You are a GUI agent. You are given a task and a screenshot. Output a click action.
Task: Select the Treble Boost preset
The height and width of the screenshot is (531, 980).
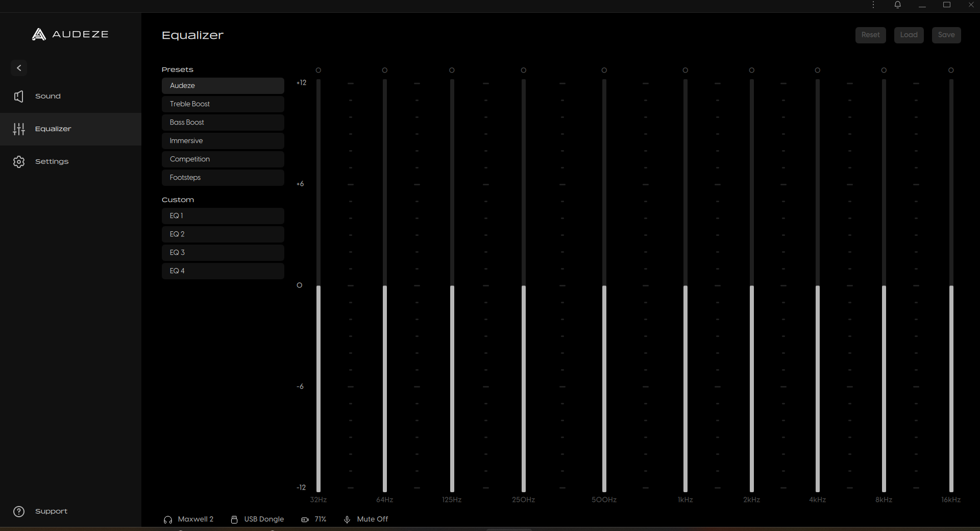pyautogui.click(x=223, y=104)
